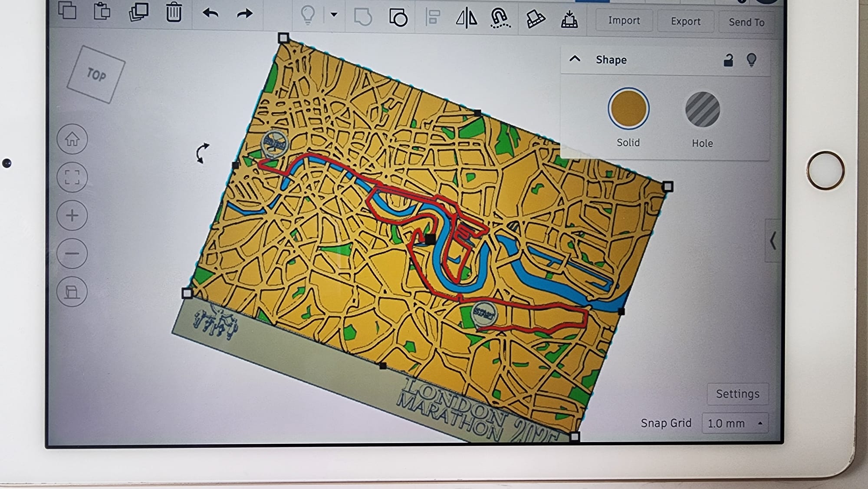Zoom out with minus button

coord(72,254)
